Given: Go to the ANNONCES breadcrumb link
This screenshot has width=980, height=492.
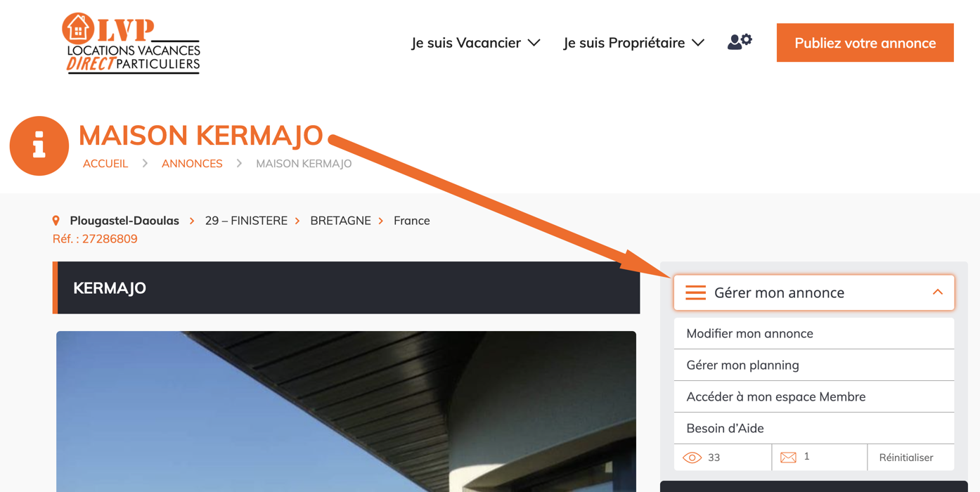Looking at the screenshot, I should pyautogui.click(x=192, y=164).
